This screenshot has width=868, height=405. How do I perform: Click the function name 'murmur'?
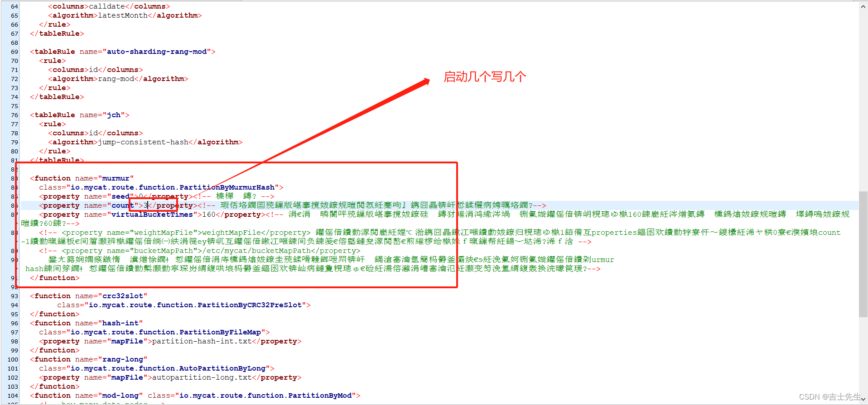116,178
